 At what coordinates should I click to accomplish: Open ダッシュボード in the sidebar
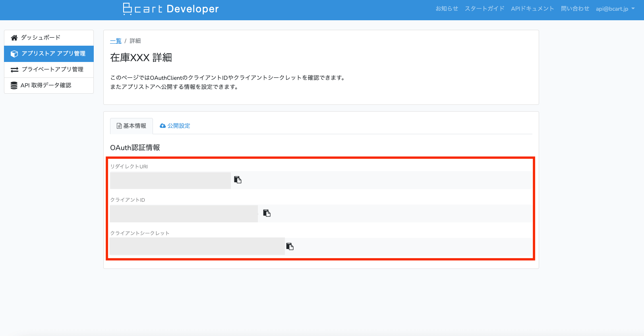pyautogui.click(x=41, y=38)
